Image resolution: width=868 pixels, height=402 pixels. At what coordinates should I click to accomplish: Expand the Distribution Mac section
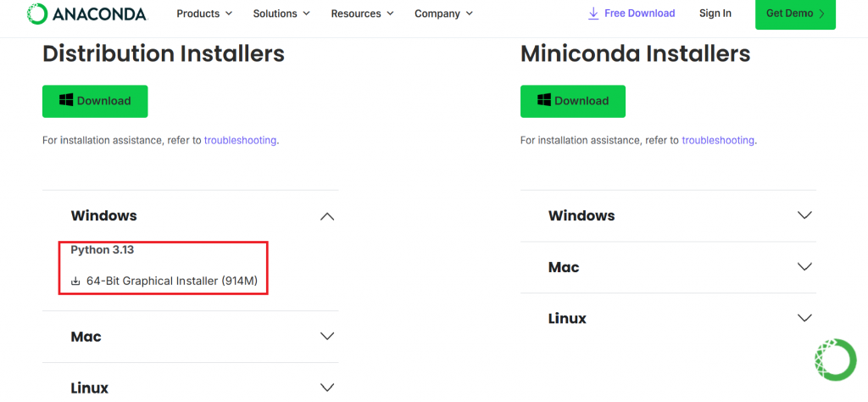(191, 337)
